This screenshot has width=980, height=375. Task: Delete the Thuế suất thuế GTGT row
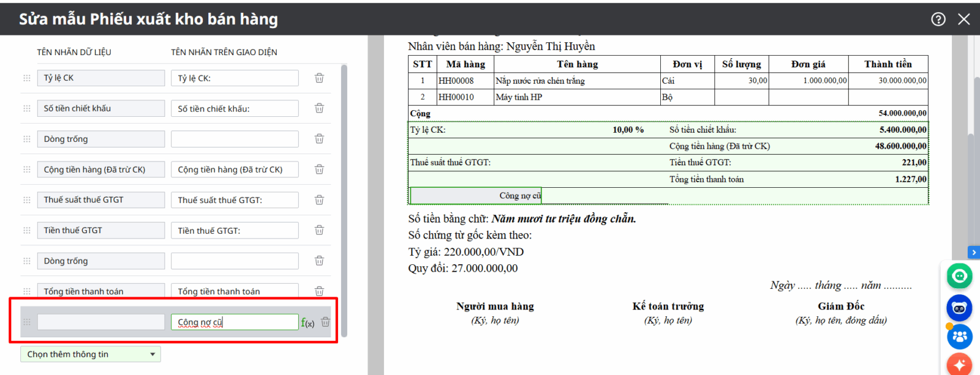point(319,200)
